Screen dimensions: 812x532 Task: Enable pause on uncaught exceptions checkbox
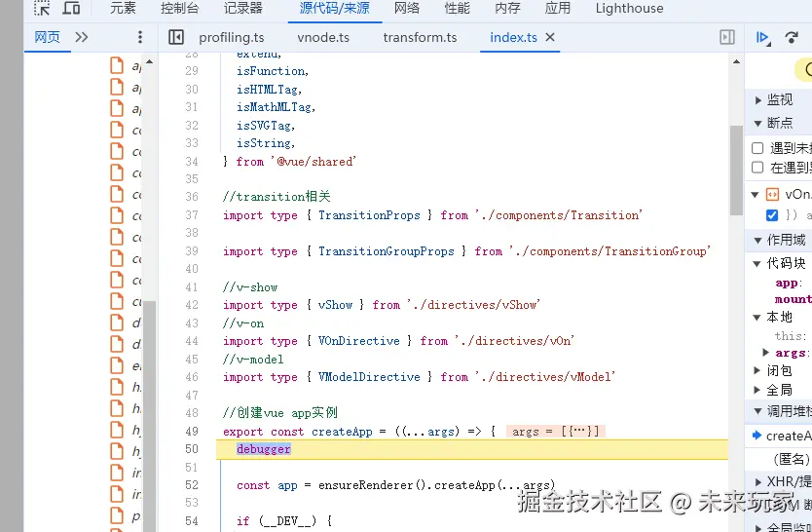click(757, 148)
